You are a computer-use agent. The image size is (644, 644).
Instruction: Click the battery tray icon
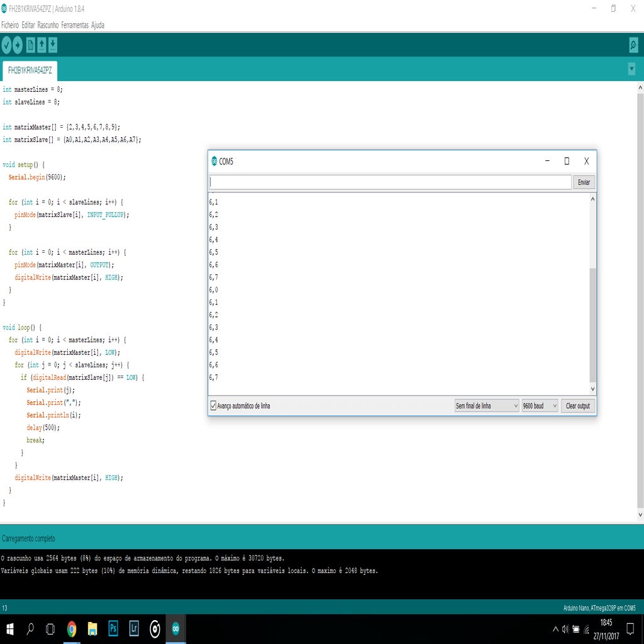[576, 629]
